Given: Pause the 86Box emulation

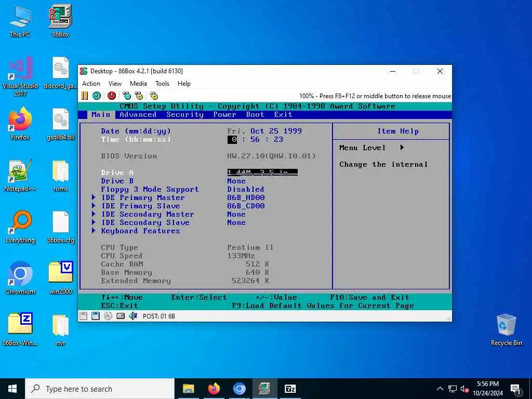Looking at the screenshot, I should pos(85,96).
